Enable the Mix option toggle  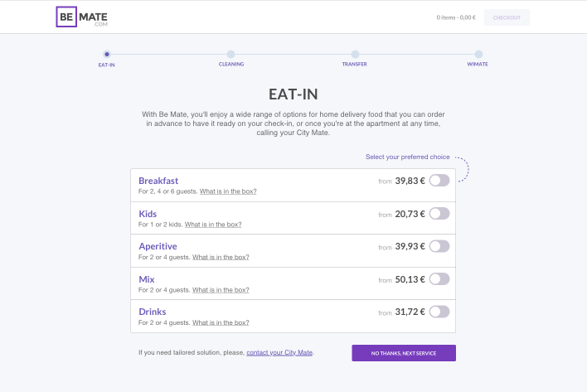click(x=439, y=278)
